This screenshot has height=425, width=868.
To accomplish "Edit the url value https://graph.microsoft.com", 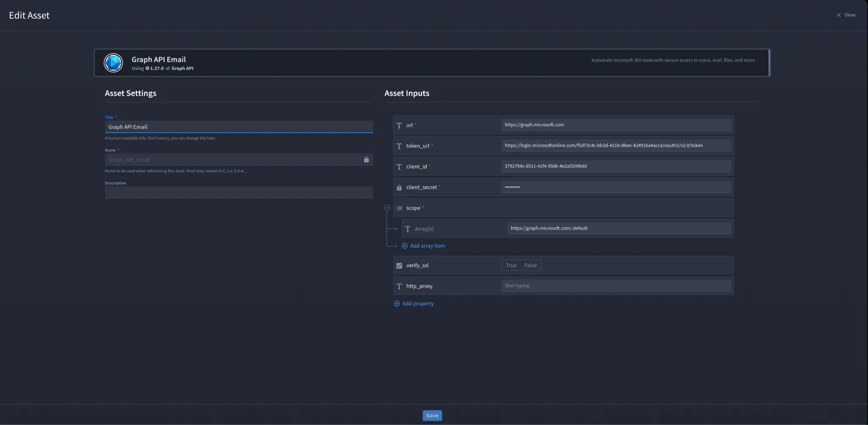I will [616, 125].
